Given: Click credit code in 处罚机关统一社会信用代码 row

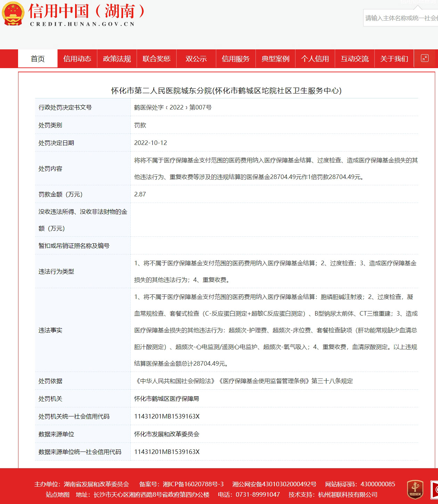Looking at the screenshot, I should pos(167,416).
